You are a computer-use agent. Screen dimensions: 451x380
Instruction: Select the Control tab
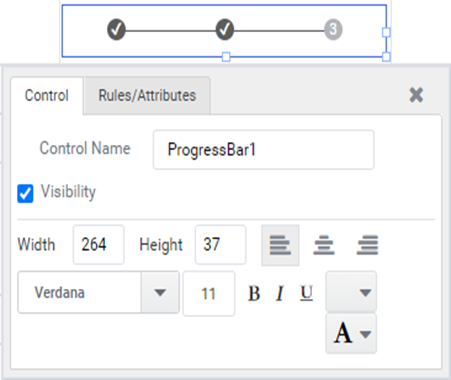click(47, 96)
